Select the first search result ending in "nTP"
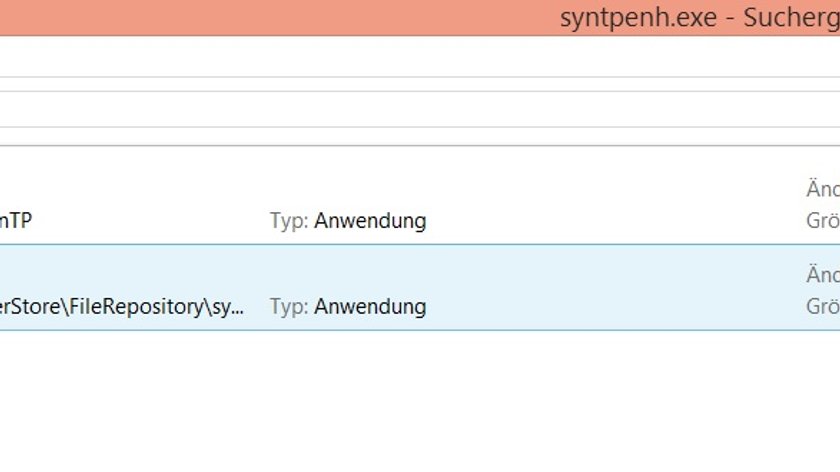Viewport: 840px width, 472px height. click(420, 204)
